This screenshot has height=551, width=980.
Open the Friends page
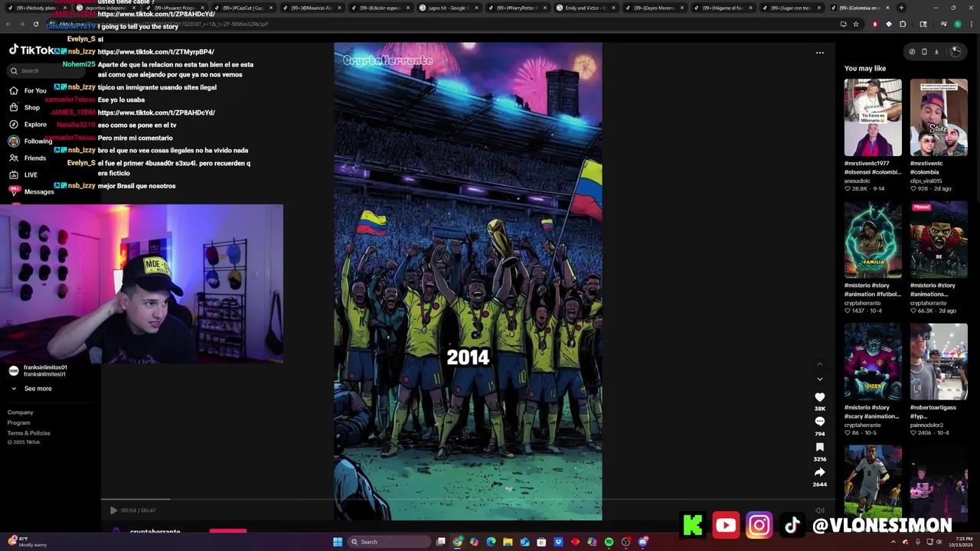point(28,158)
